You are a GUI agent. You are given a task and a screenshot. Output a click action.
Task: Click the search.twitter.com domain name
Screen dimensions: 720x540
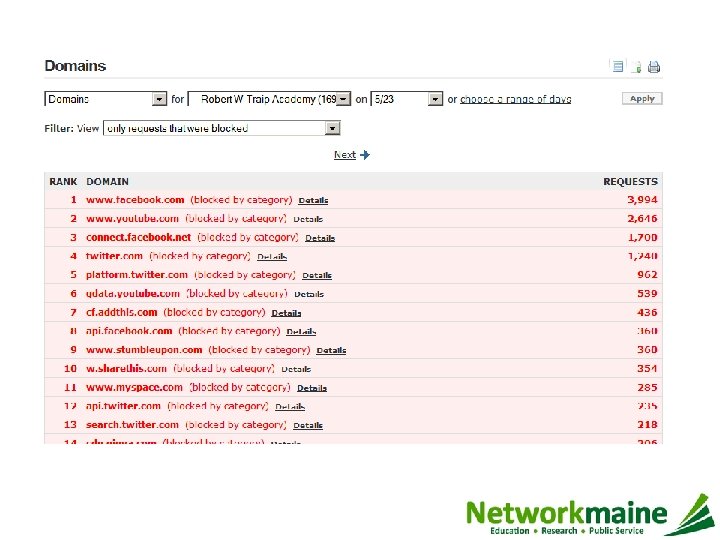point(132,425)
